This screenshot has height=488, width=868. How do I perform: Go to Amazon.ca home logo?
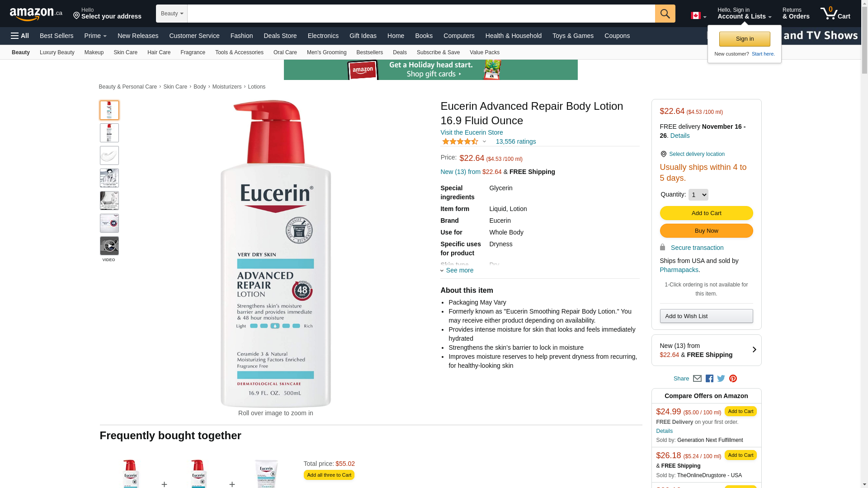click(36, 14)
